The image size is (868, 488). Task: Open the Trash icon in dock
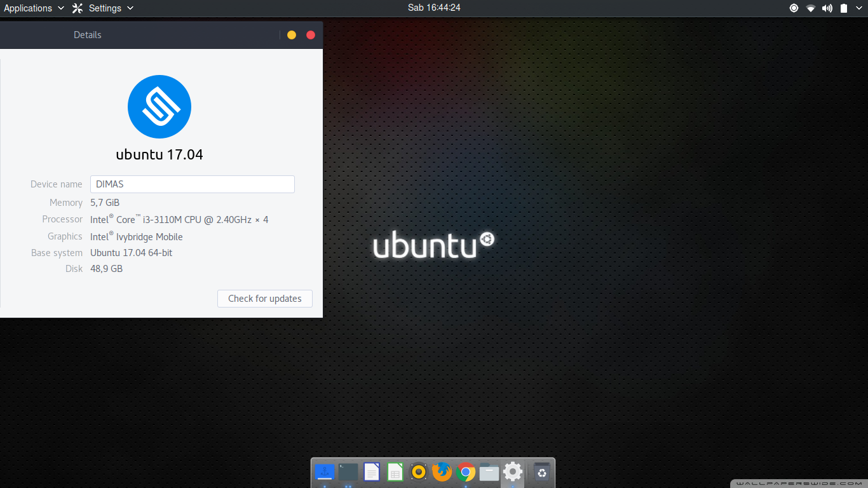pos(541,472)
